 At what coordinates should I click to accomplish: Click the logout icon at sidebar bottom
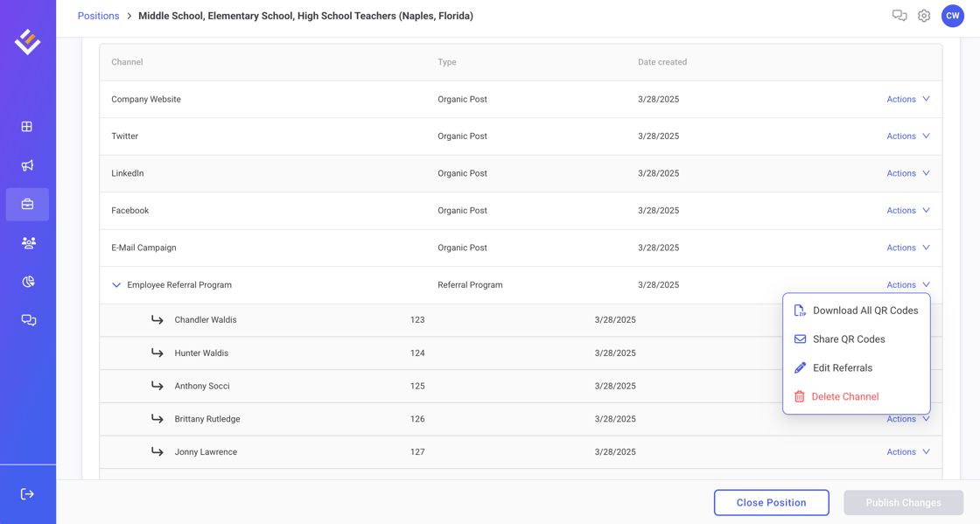pyautogui.click(x=27, y=494)
